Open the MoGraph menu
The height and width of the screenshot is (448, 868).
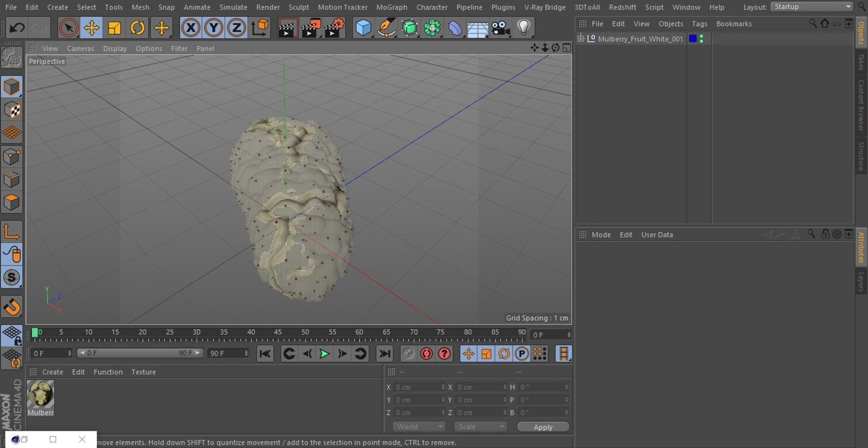(392, 7)
